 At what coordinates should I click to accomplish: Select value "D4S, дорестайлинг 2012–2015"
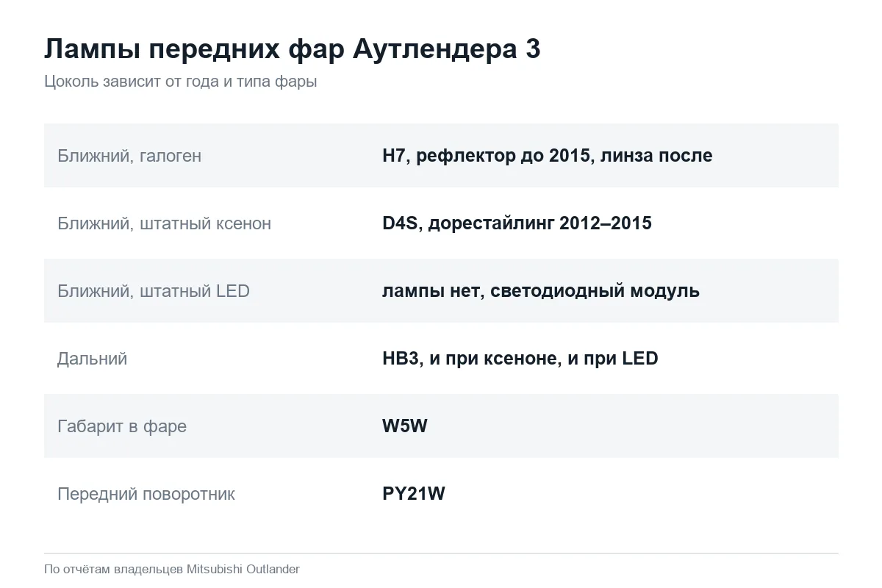coord(517,223)
